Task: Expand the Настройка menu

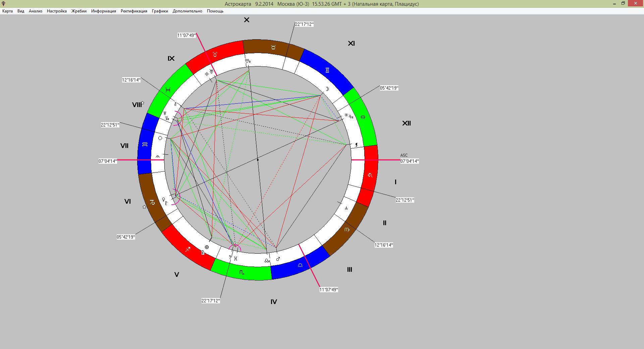Action: [x=57, y=11]
